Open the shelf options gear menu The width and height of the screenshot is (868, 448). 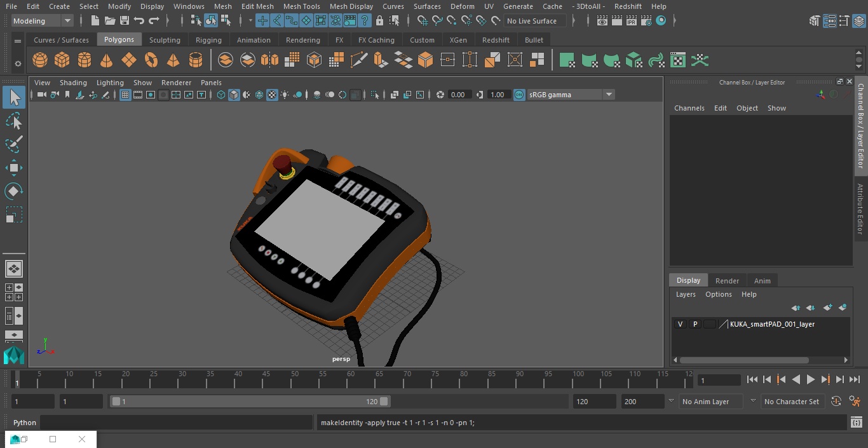click(x=18, y=63)
